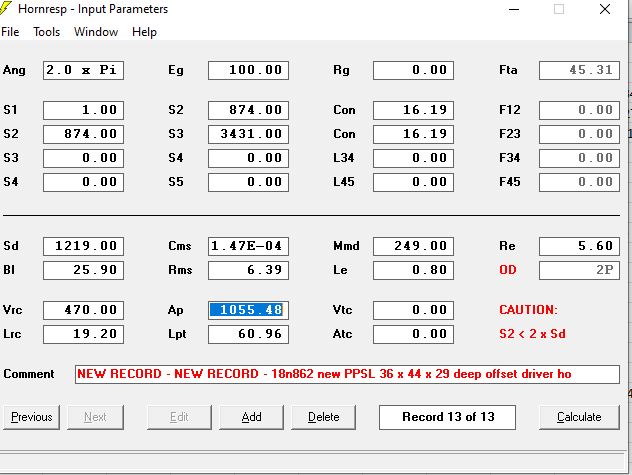
Task: Click the Add record button
Action: click(252, 417)
